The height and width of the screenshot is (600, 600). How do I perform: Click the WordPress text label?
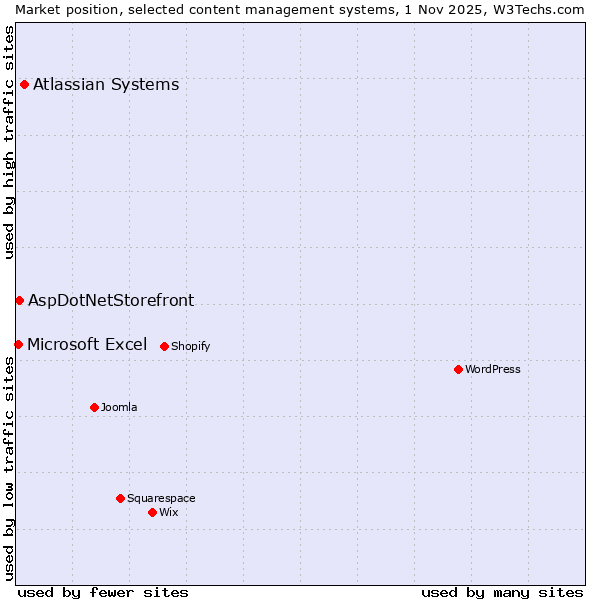[x=492, y=369]
